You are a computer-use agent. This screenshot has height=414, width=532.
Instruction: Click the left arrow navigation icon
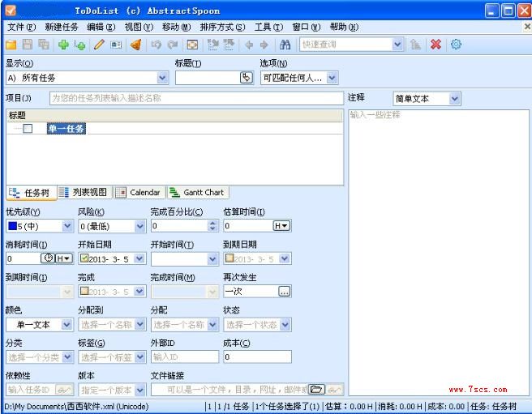(249, 45)
